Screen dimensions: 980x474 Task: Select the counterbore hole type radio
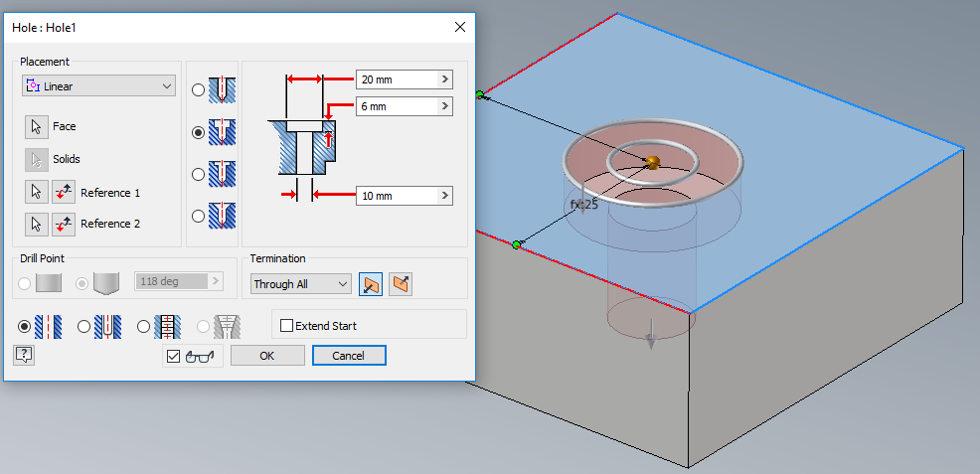point(198,132)
